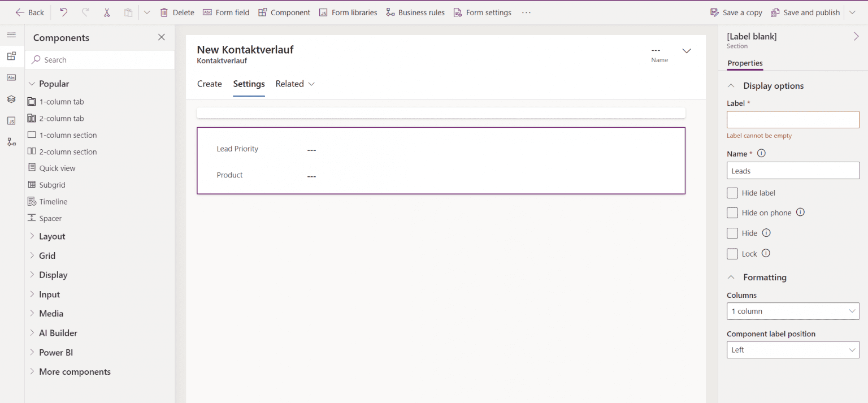The image size is (868, 403).
Task: Change Component label position dropdown
Action: tap(792, 349)
